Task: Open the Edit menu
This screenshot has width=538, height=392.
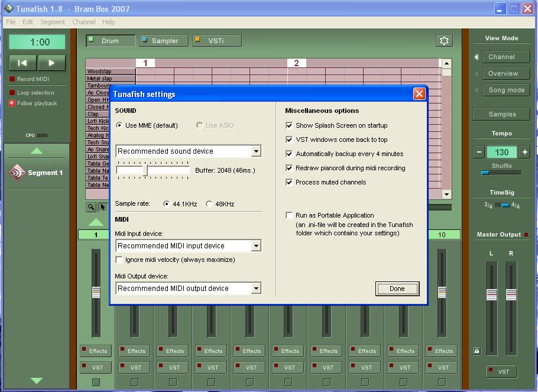Action: click(28, 22)
